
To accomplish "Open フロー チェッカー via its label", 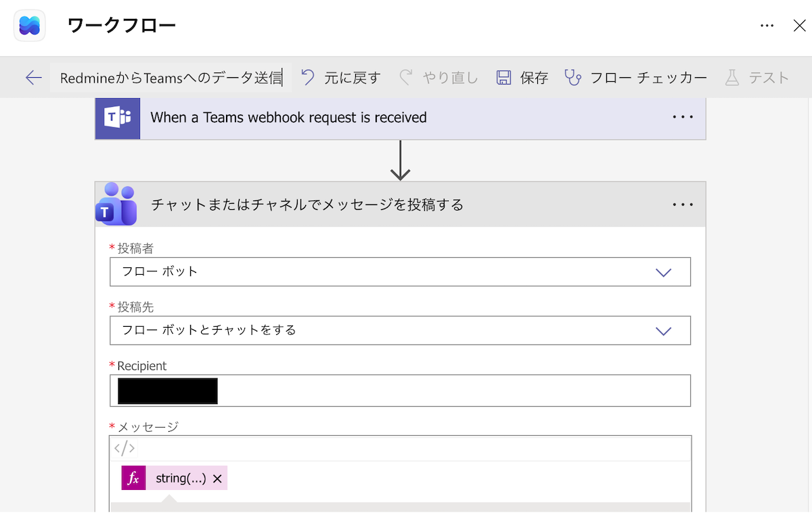I will pyautogui.click(x=648, y=78).
